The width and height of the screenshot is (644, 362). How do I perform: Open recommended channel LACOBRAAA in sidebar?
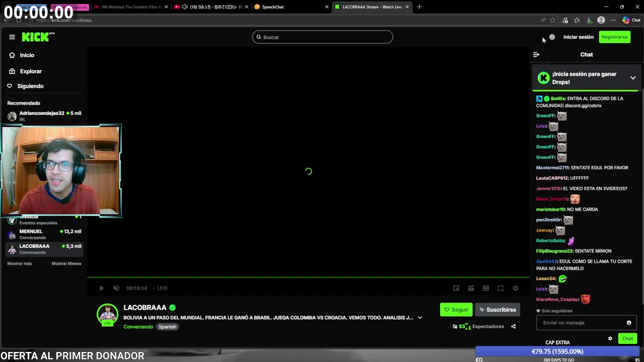pyautogui.click(x=44, y=249)
